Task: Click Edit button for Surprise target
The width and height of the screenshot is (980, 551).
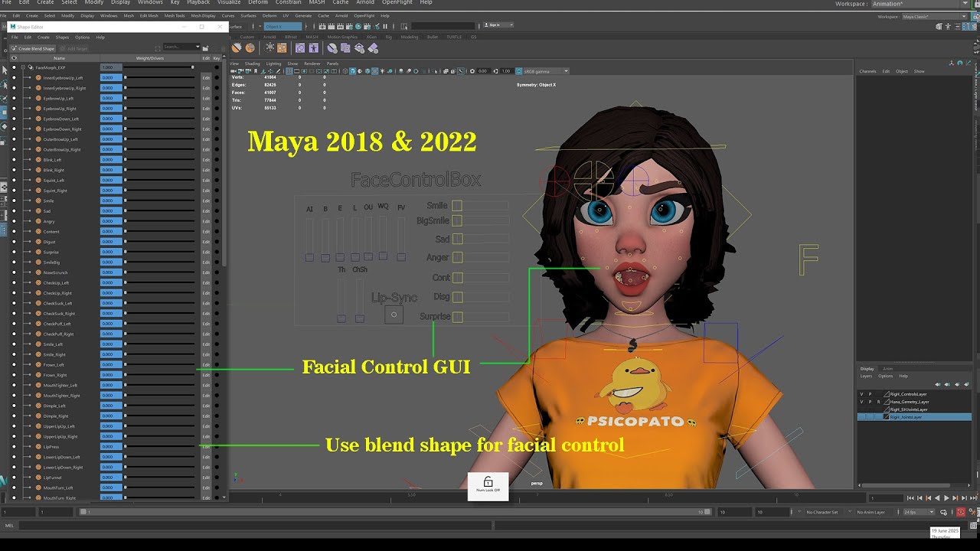Action: point(206,252)
